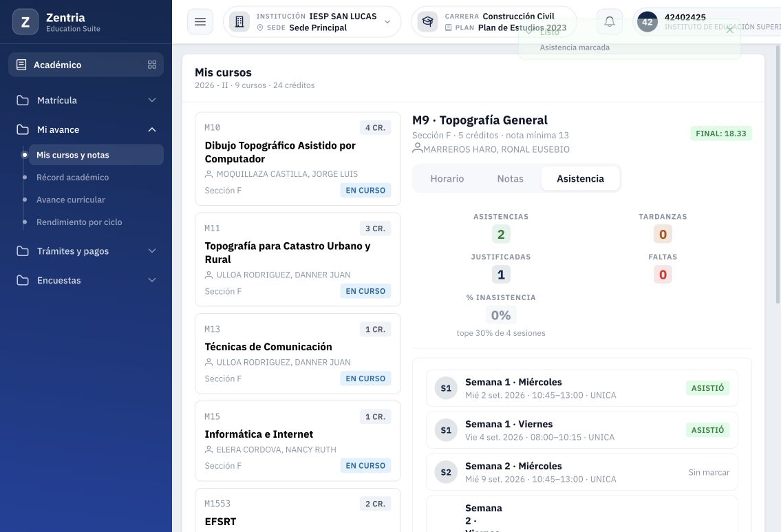Switch to the Notas tab

point(510,179)
